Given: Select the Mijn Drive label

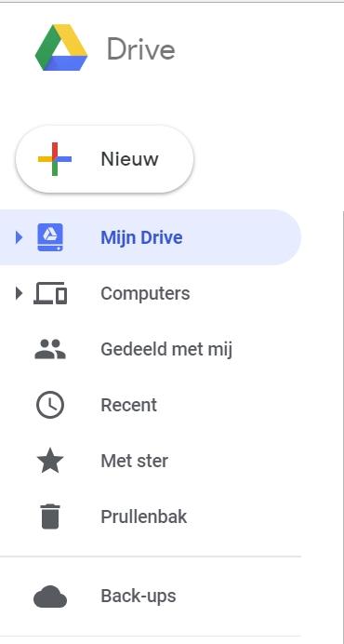Looking at the screenshot, I should [x=141, y=238].
